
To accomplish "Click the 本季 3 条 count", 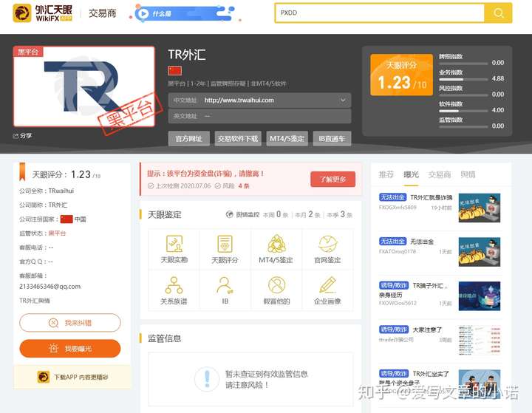I will (339, 214).
